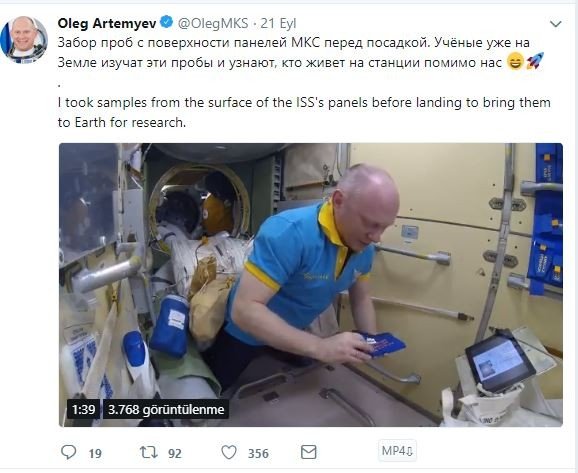
Task: Click the envelope direct message icon
Action: (309, 452)
